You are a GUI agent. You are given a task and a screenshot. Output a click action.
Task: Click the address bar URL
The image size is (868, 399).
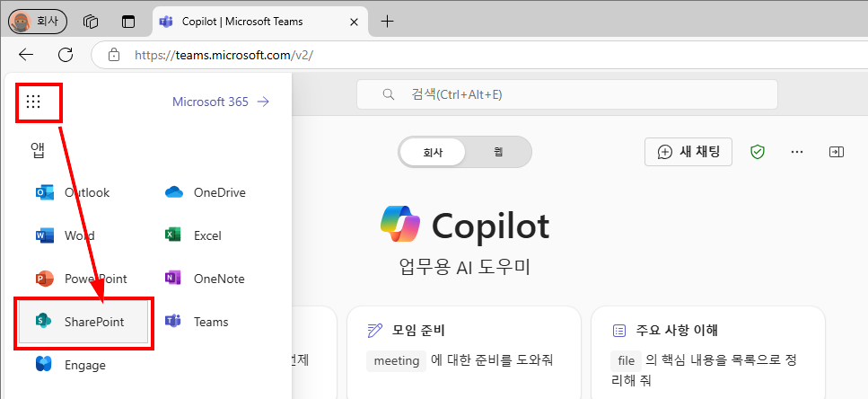224,55
